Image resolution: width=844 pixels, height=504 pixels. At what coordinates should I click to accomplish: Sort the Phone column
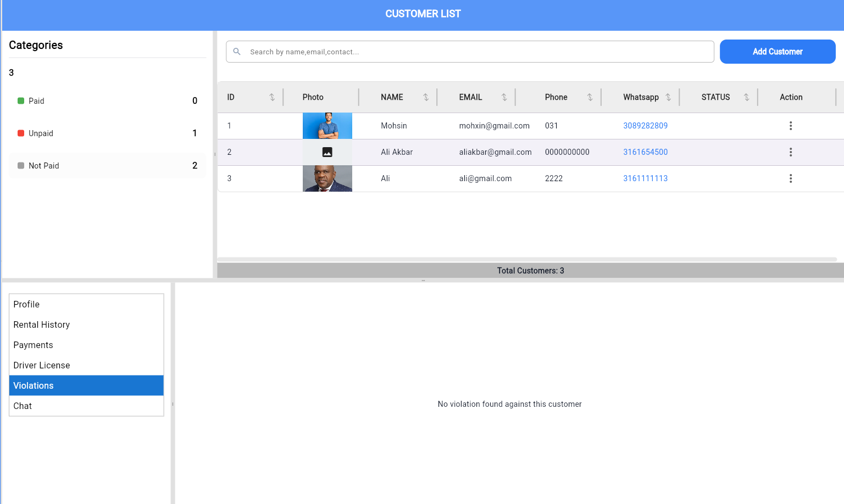[590, 97]
